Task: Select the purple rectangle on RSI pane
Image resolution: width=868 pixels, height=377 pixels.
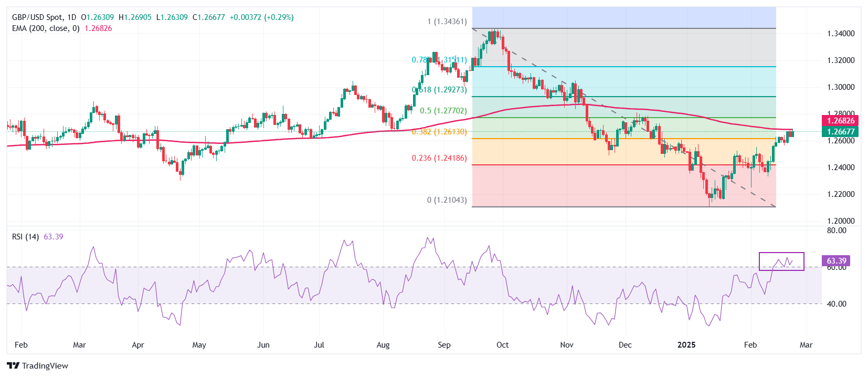Action: (781, 261)
